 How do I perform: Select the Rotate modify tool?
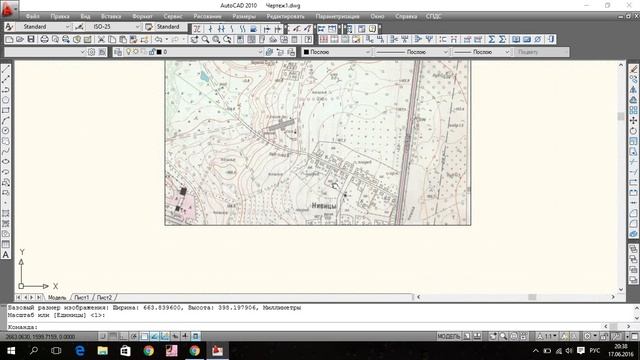633,131
